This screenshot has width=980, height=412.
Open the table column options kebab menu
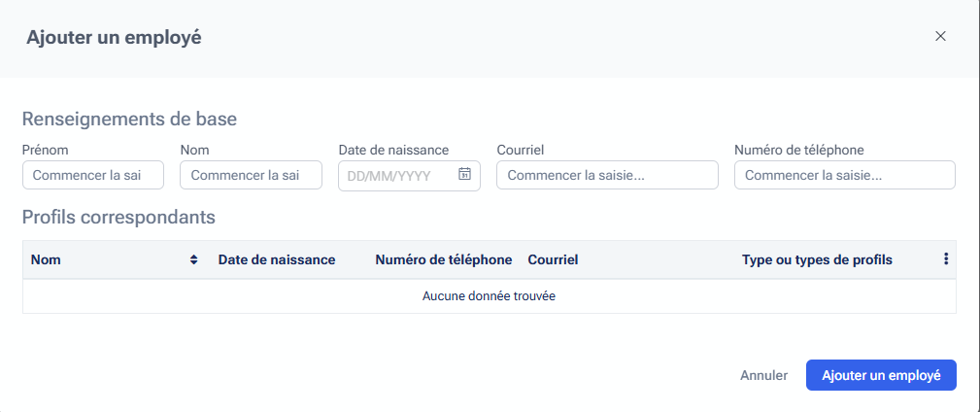pyautogui.click(x=945, y=259)
